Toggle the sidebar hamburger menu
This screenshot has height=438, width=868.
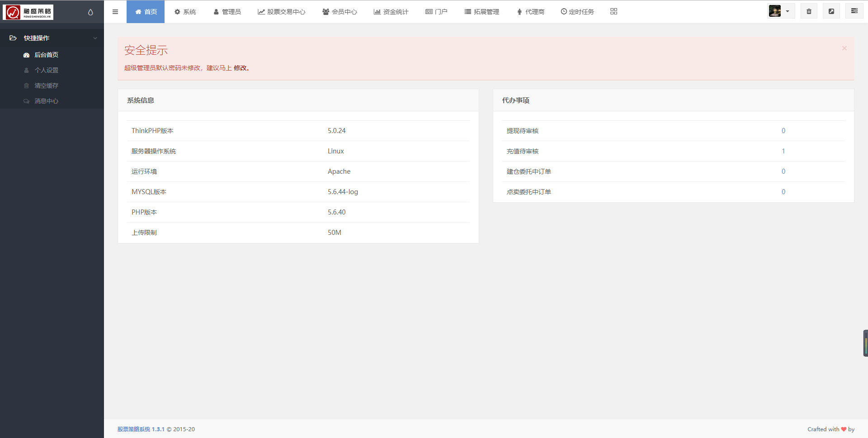coord(115,12)
